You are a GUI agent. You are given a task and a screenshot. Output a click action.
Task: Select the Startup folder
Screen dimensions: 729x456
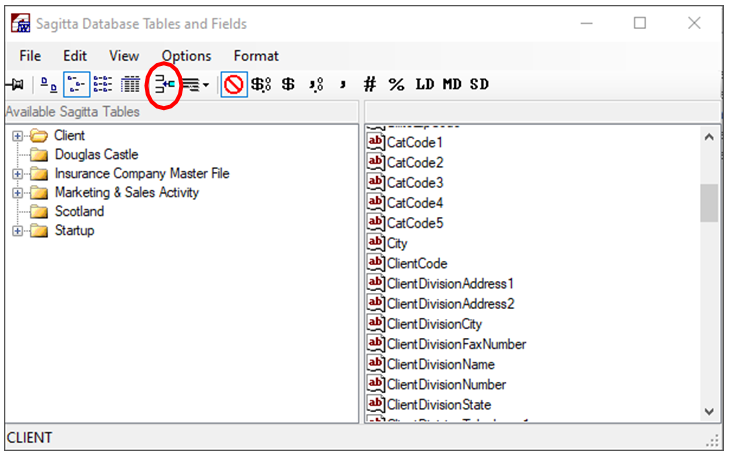point(74,231)
